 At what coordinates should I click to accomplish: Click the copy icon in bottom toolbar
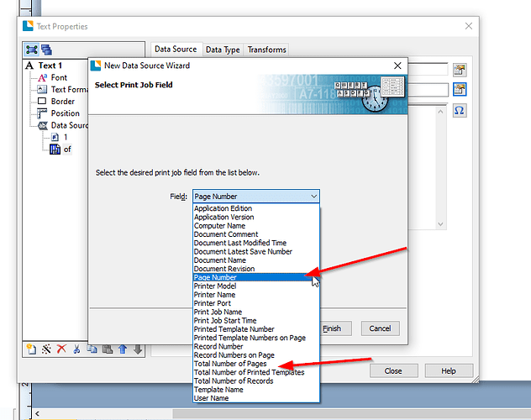pyautogui.click(x=92, y=349)
